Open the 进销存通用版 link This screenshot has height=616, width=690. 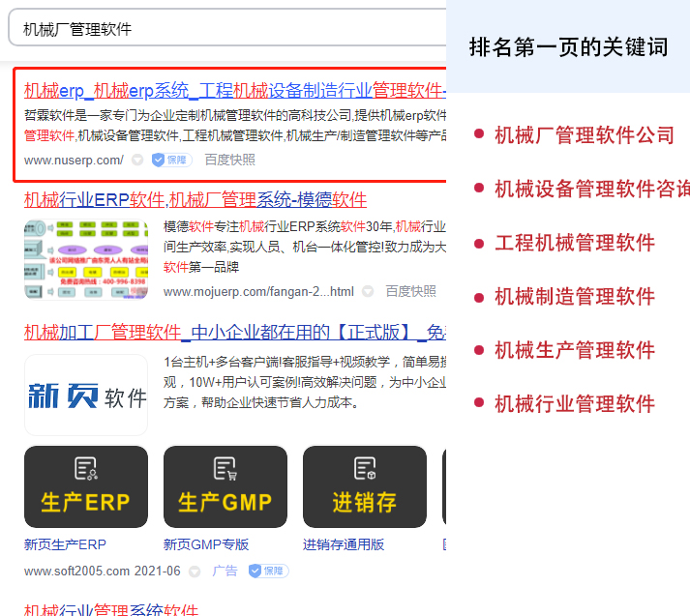(x=344, y=544)
